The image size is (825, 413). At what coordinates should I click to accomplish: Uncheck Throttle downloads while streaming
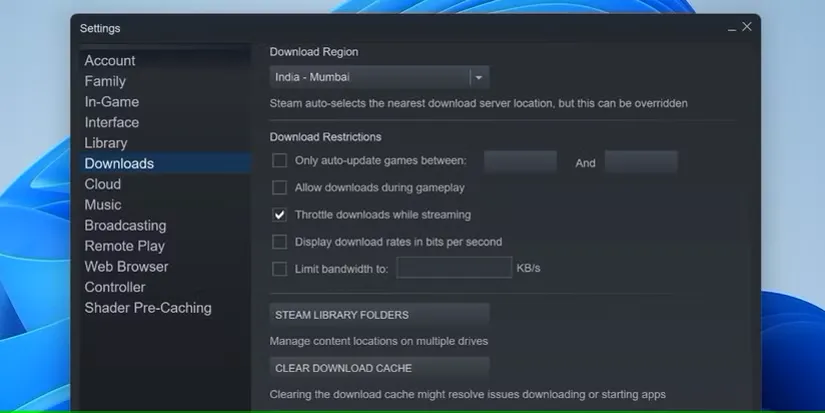(x=279, y=215)
